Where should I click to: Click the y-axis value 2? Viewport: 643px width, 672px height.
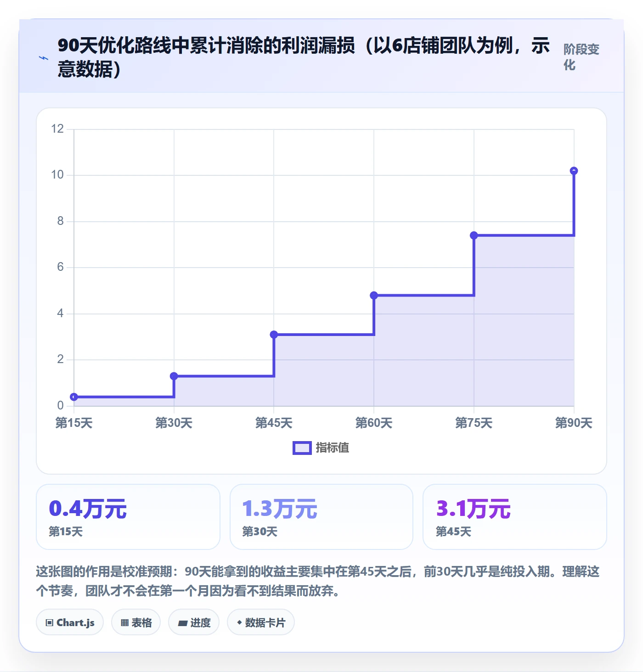(x=60, y=359)
